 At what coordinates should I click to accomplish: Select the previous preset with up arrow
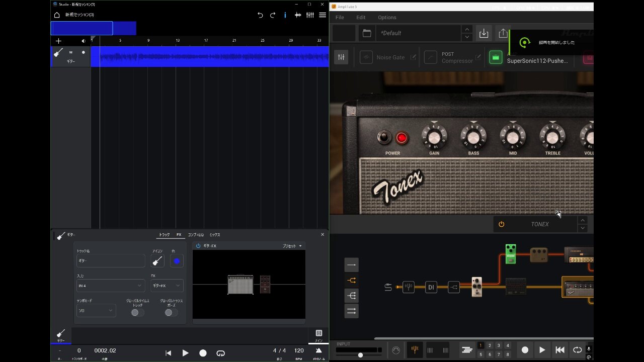pyautogui.click(x=467, y=29)
